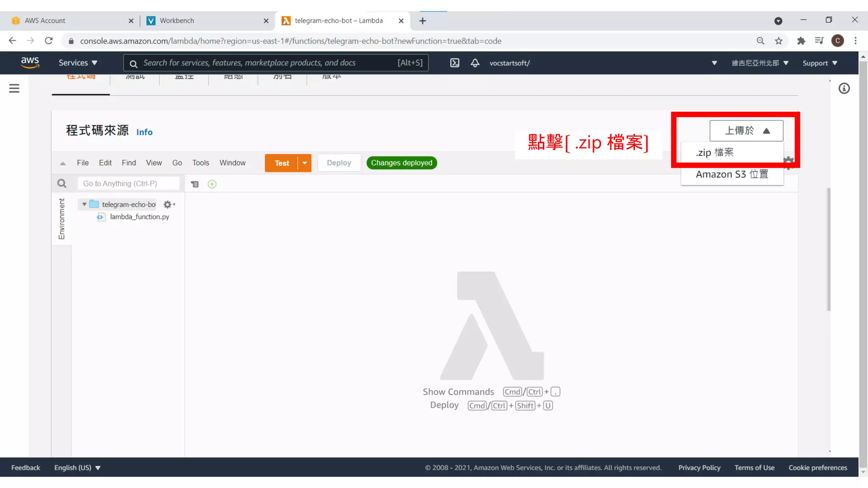Viewport: 868px width, 488px height.
Task: Open the Tools menu
Action: coord(200,163)
